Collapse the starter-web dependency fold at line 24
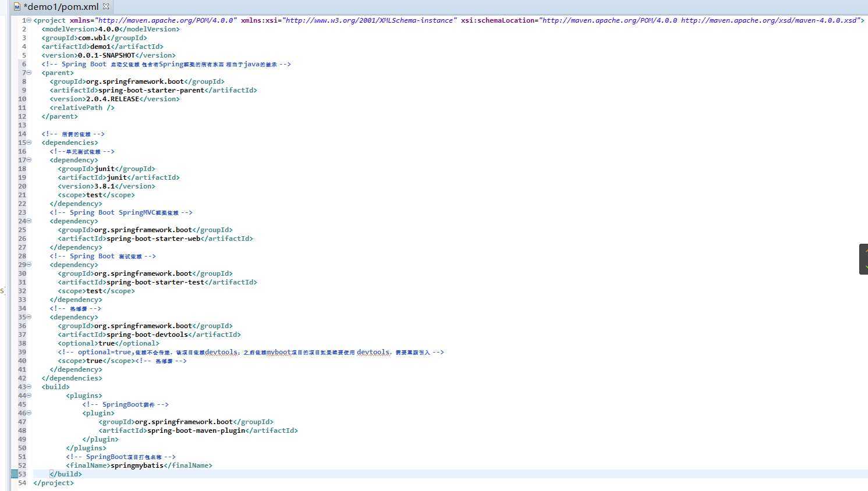Image resolution: width=868 pixels, height=491 pixels. (x=29, y=221)
